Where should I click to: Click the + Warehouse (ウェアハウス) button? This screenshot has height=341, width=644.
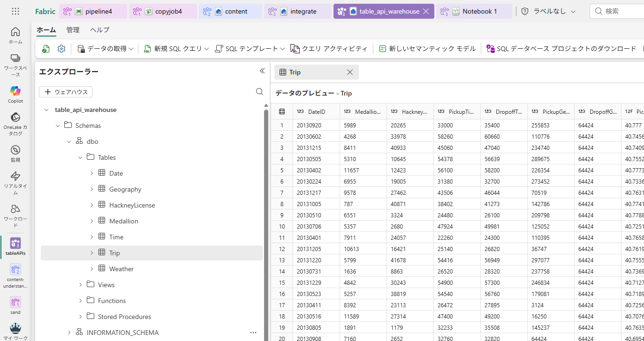(x=66, y=92)
